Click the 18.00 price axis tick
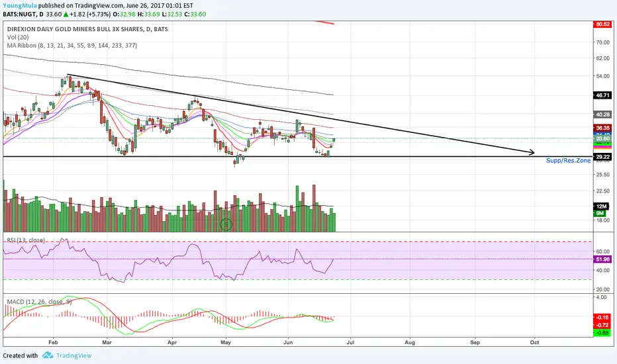Screen dimensions: 617x364 603,220
